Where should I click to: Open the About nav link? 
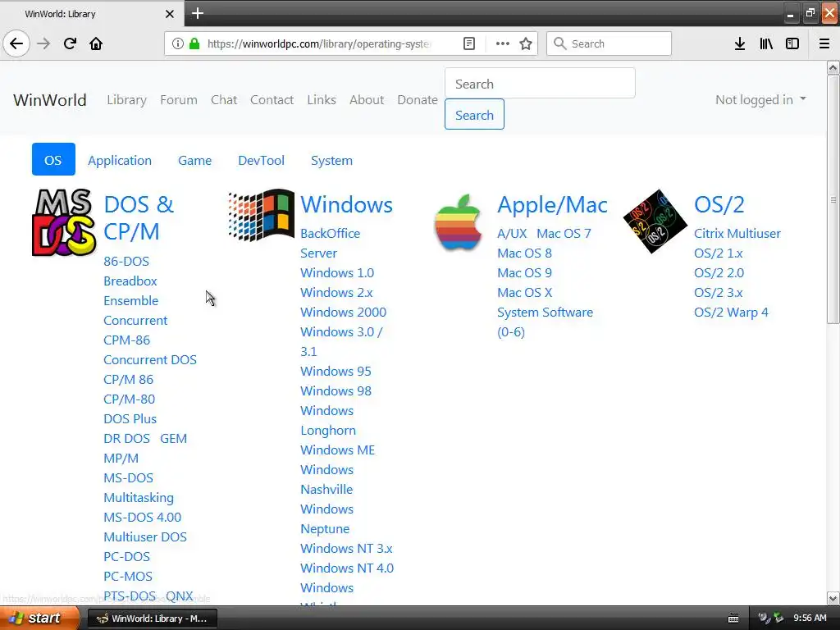click(x=367, y=99)
